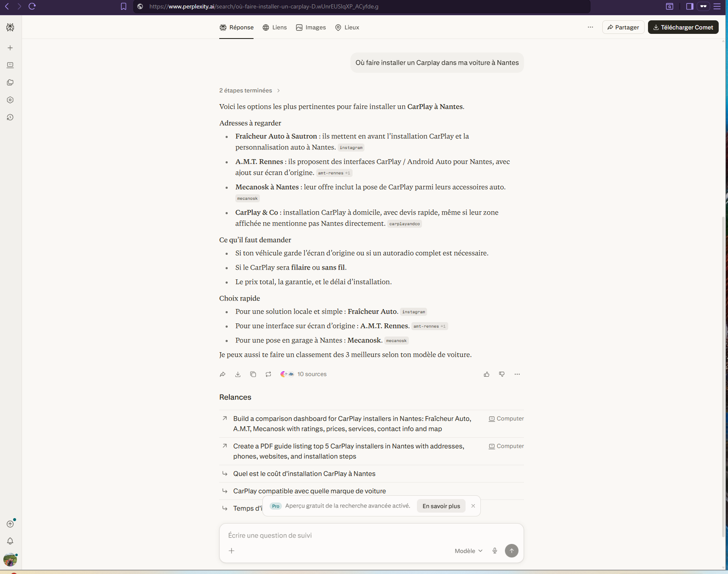Switch to the Liens tab

point(275,28)
